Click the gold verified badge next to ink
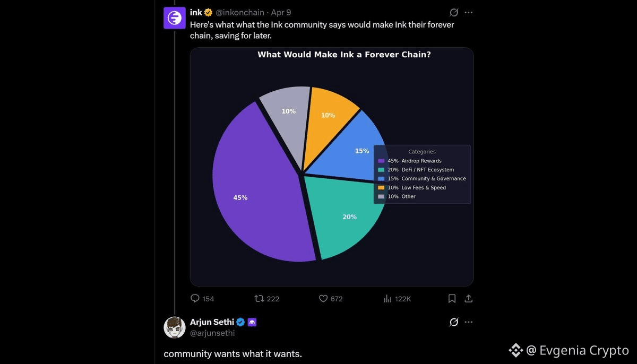This screenshot has height=364, width=637. coord(209,12)
